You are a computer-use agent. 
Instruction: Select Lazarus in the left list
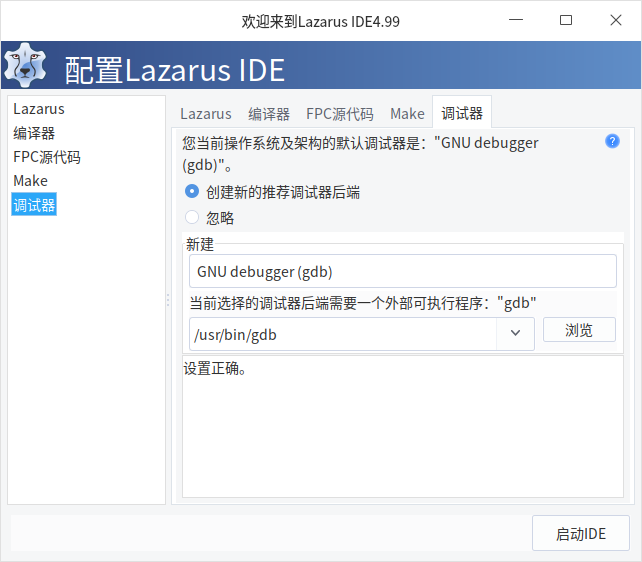(39, 109)
